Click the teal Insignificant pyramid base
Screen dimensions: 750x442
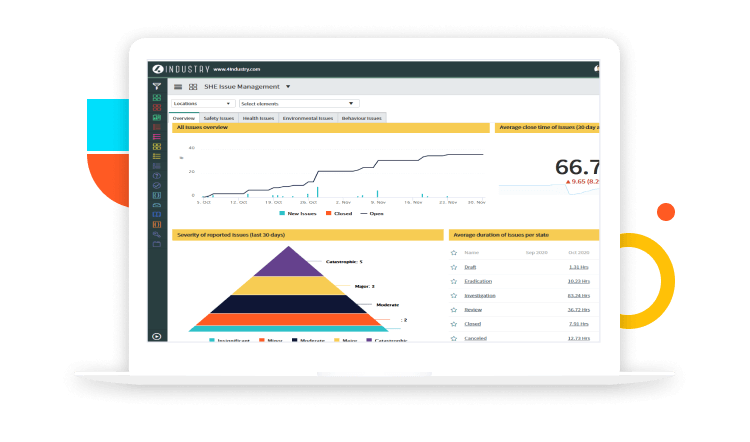288,329
